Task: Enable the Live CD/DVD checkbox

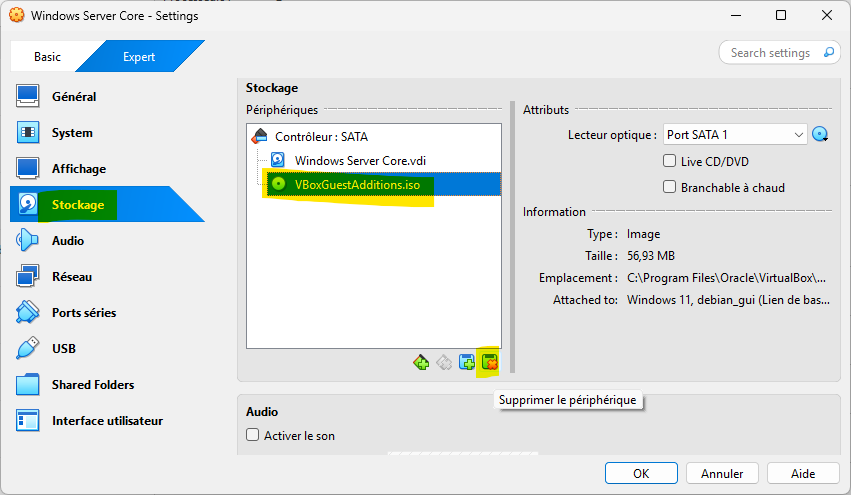Action: point(670,161)
